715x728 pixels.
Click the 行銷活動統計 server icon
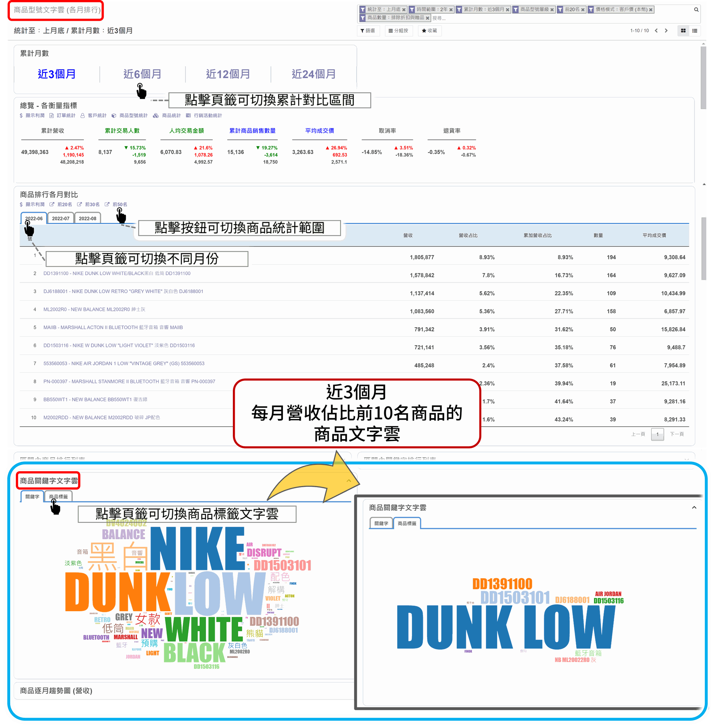tap(188, 116)
